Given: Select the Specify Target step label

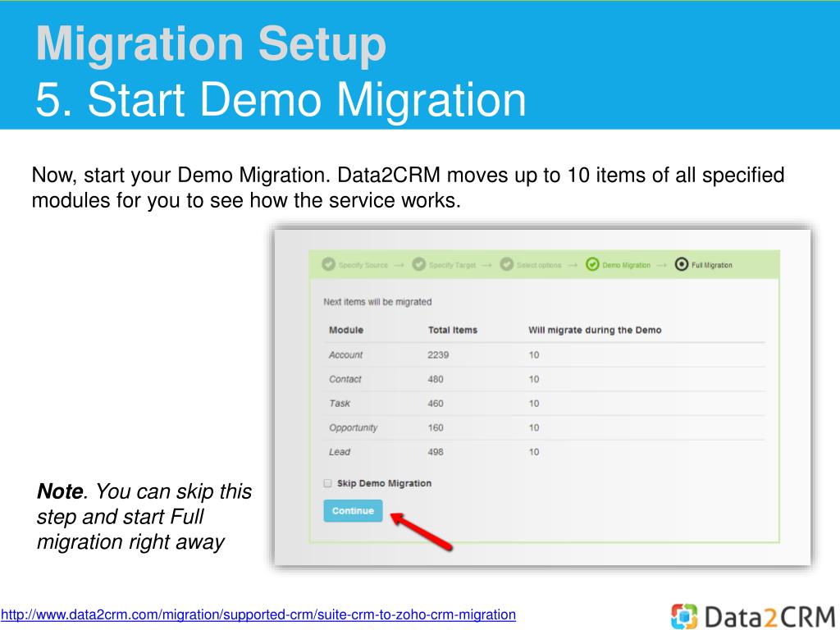Looking at the screenshot, I should point(452,265).
